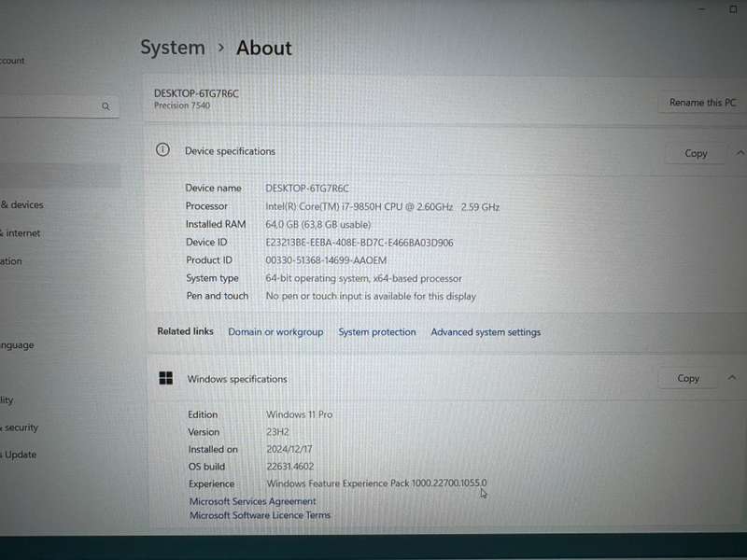Collapse the Device specifications section chevron
Screen dimensions: 747x560
740,153
